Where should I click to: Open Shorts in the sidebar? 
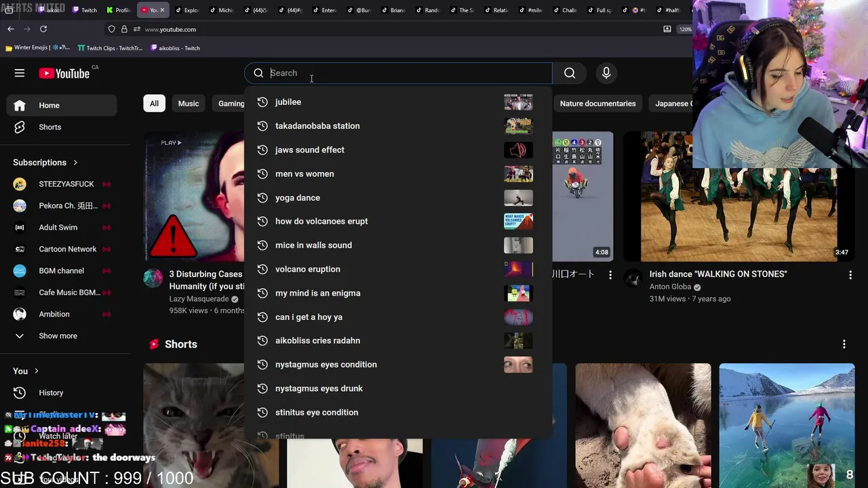tap(62, 127)
